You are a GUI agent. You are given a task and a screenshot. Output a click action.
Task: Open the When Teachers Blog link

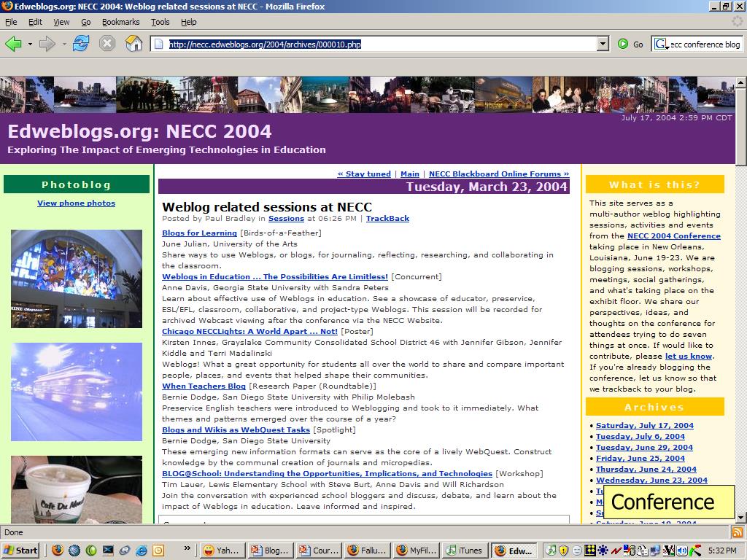(x=204, y=386)
